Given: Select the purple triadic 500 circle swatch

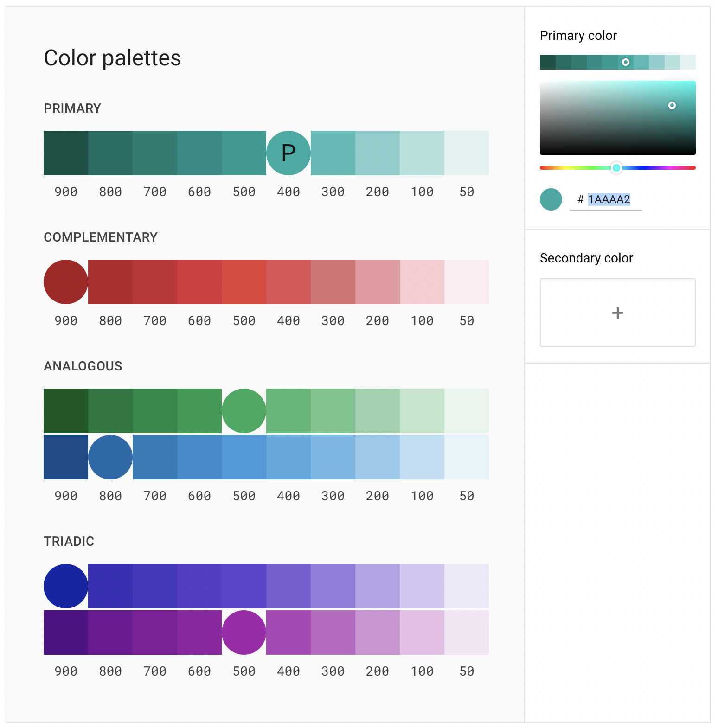Looking at the screenshot, I should [x=244, y=632].
